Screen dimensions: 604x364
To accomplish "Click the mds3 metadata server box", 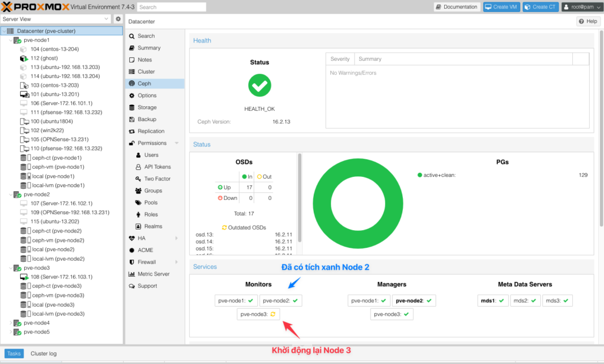I will tap(557, 301).
